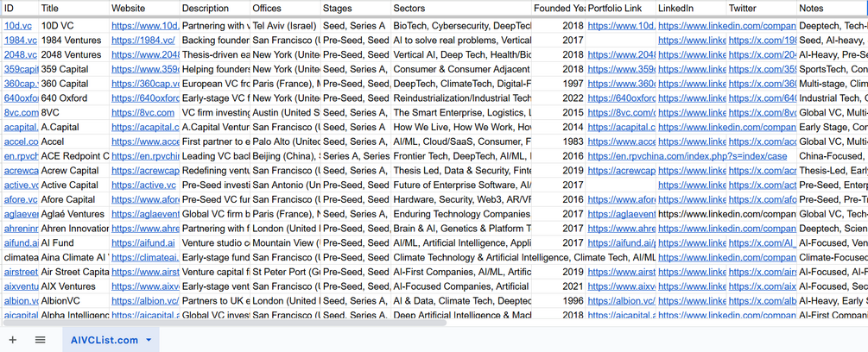Screen dimensions: 868x352
Task: Select Accel's founded year 1983 cell
Action: point(558,141)
